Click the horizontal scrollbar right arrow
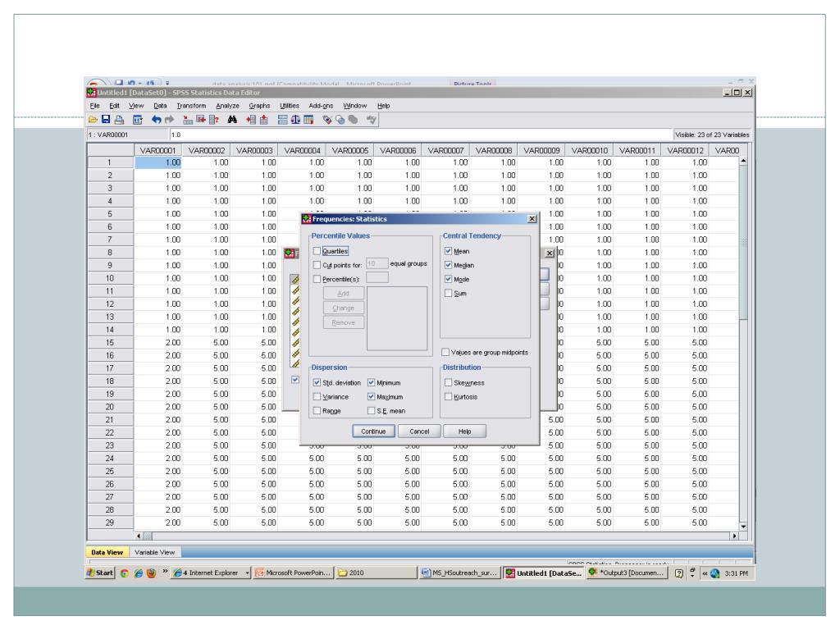Image resolution: width=840 pixels, height=630 pixels. click(x=734, y=536)
